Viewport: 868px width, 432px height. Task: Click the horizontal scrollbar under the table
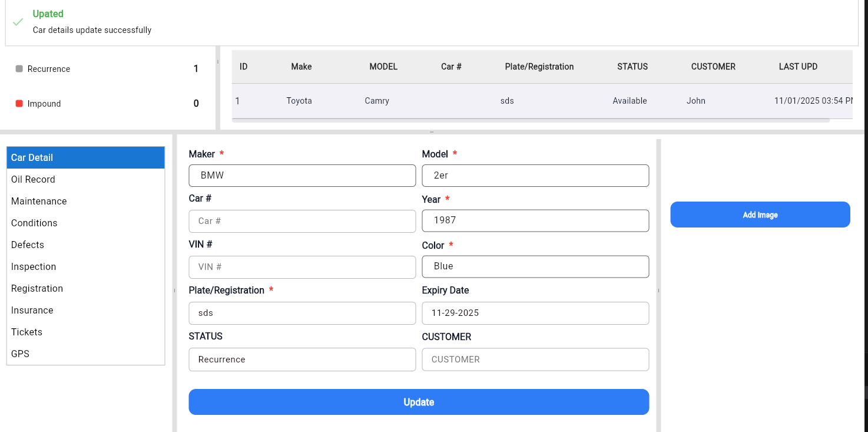tap(530, 120)
